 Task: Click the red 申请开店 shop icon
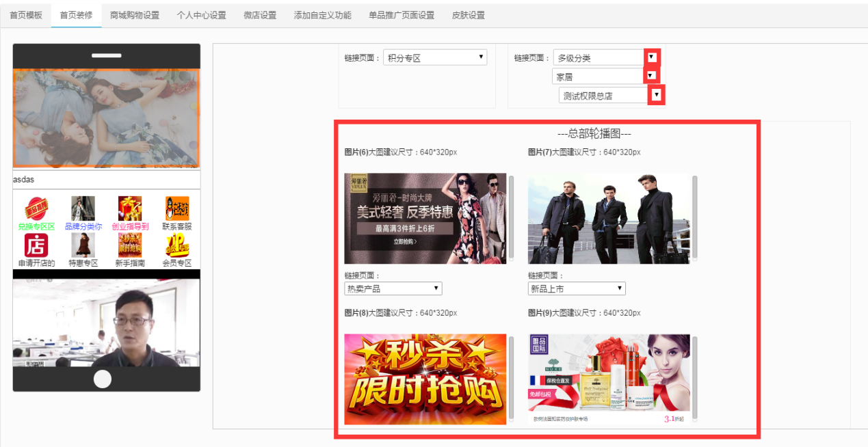(x=36, y=245)
